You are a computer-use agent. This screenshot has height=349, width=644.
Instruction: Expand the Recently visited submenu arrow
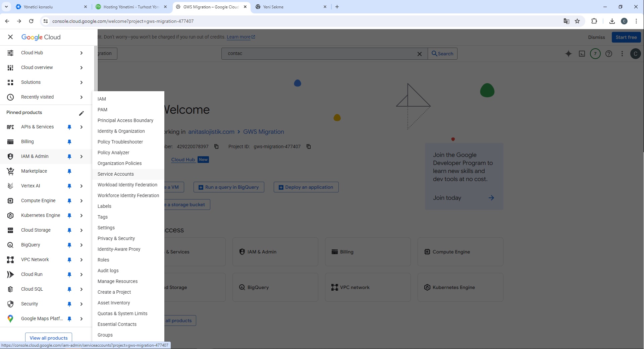tap(81, 97)
